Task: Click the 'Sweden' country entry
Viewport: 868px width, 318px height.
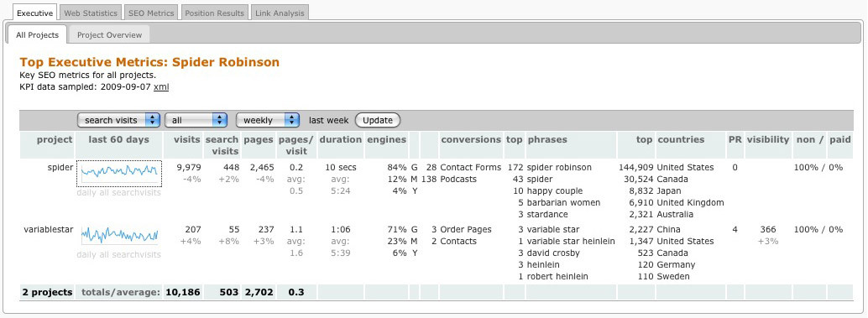Action: pos(673,276)
